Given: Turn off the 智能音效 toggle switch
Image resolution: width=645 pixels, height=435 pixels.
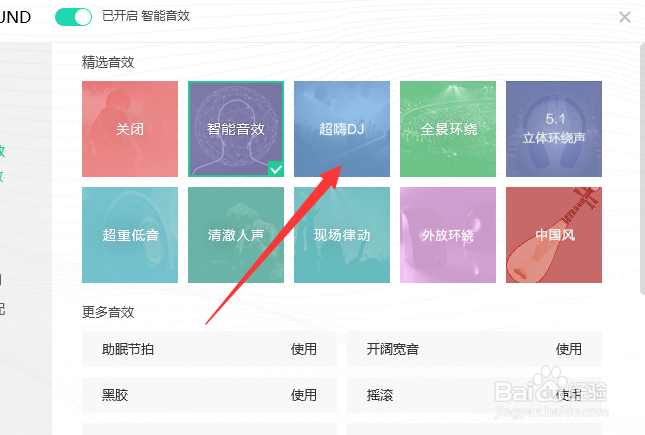Looking at the screenshot, I should click(74, 17).
